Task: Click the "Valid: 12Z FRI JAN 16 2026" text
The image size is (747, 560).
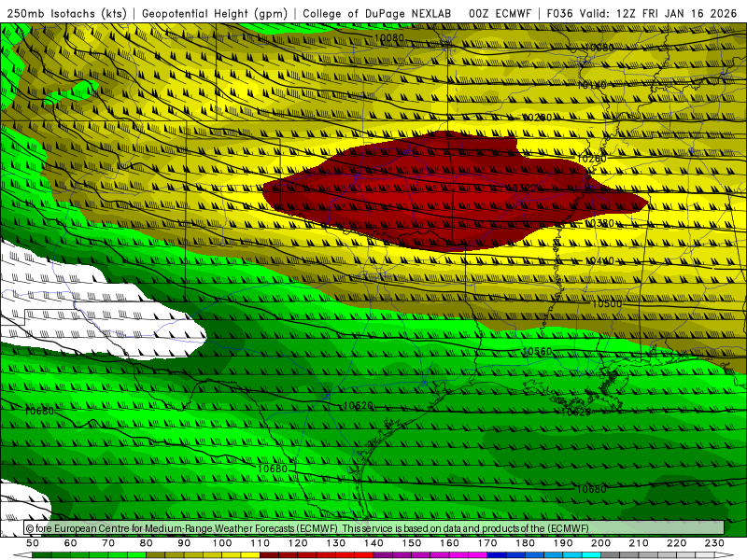Action: (x=658, y=13)
